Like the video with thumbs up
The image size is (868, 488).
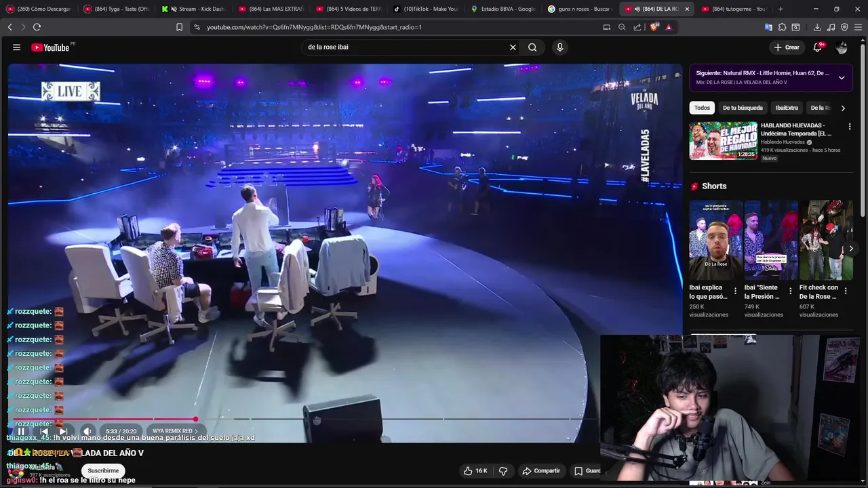click(x=475, y=471)
